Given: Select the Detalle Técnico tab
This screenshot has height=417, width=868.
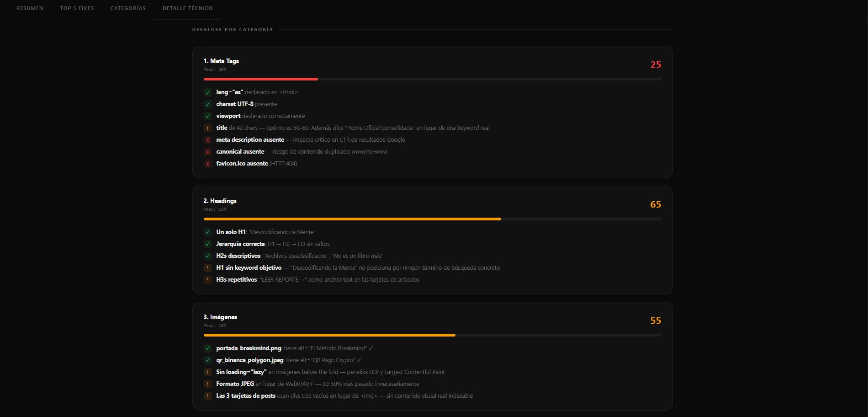Looking at the screenshot, I should (188, 8).
